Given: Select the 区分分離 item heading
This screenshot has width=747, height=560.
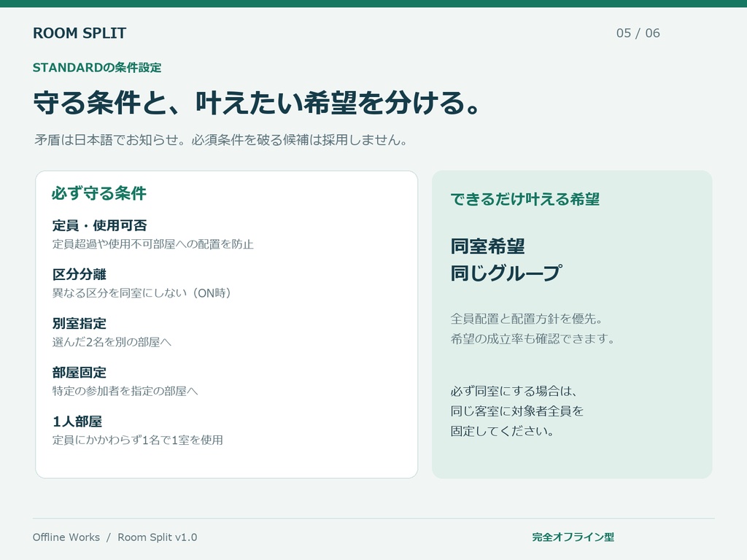Looking at the screenshot, I should point(79,274).
